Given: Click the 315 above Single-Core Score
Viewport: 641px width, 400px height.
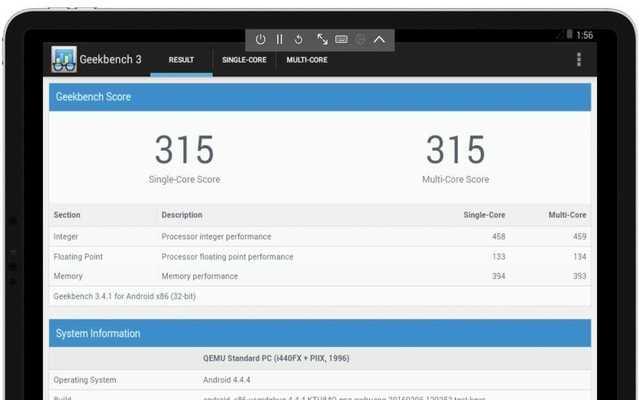Looking at the screenshot, I should [x=184, y=150].
